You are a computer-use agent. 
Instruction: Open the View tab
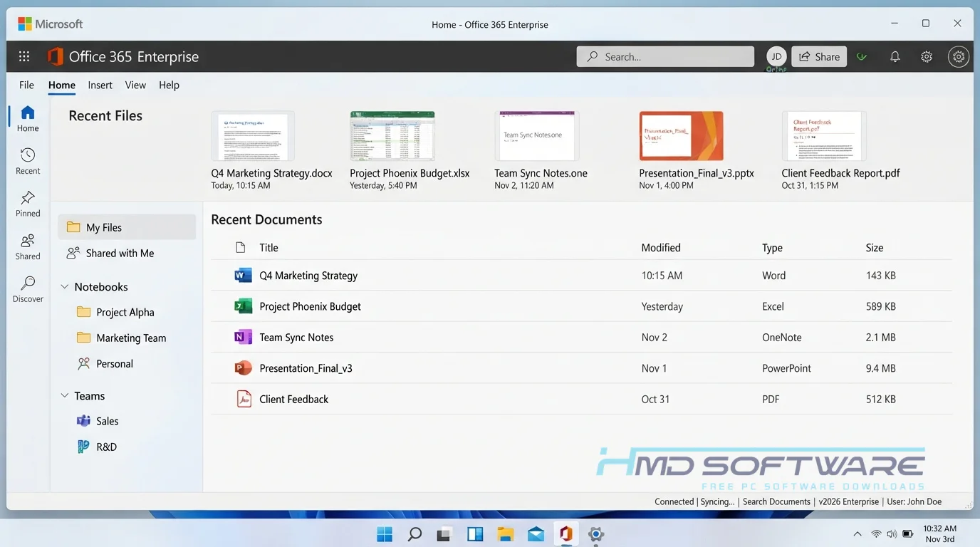(x=135, y=85)
